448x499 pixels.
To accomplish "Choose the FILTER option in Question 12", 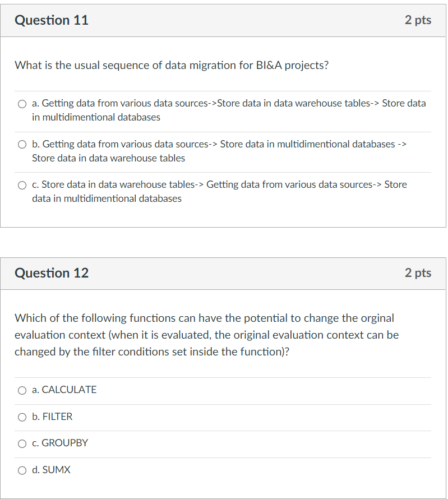I will click(21, 417).
